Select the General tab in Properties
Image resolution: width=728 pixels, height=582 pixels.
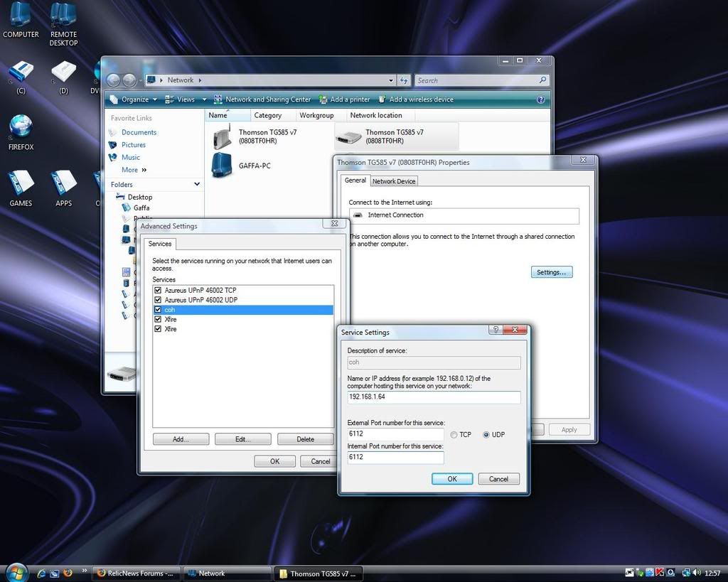tap(355, 180)
